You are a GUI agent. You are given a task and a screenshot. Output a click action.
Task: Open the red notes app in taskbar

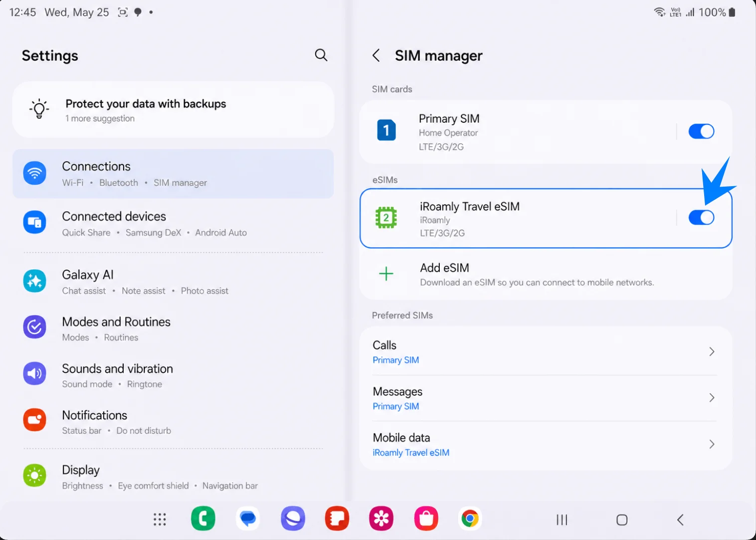coord(337,519)
